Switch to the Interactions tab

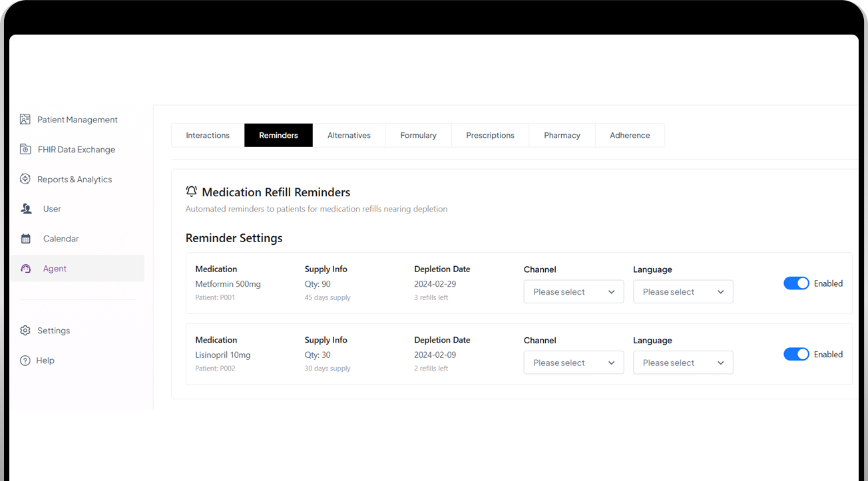[x=208, y=135]
